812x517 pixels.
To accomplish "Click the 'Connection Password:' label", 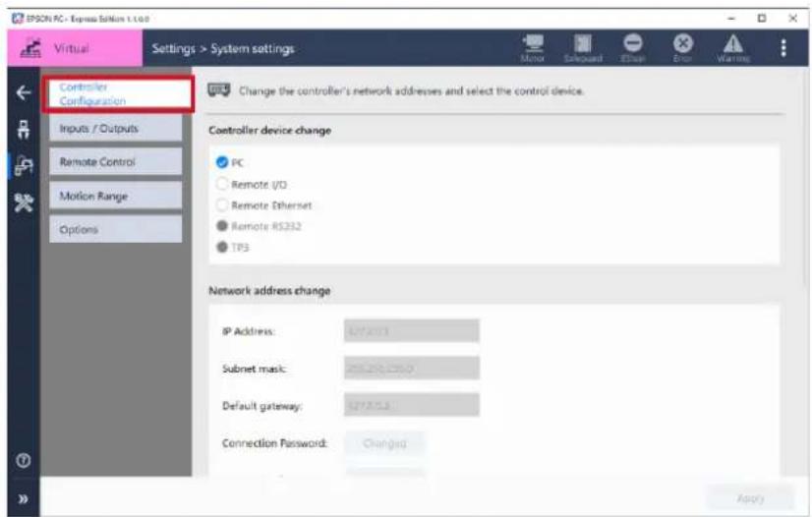I will pyautogui.click(x=275, y=443).
